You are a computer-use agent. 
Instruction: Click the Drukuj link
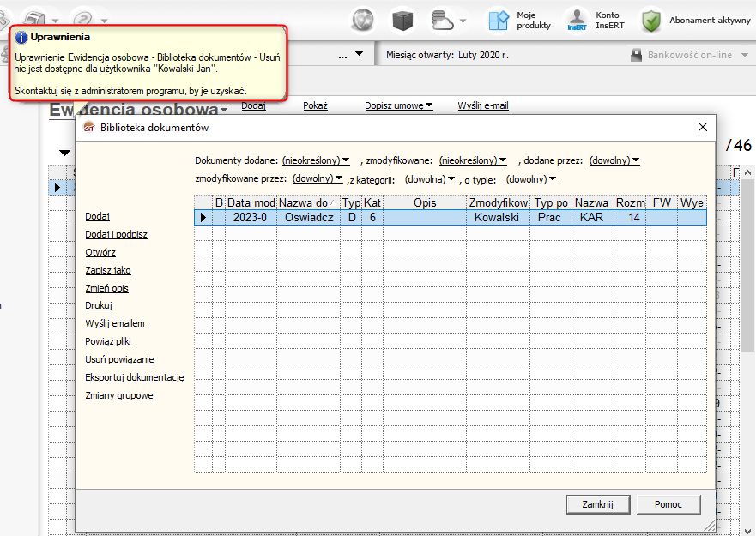(99, 305)
